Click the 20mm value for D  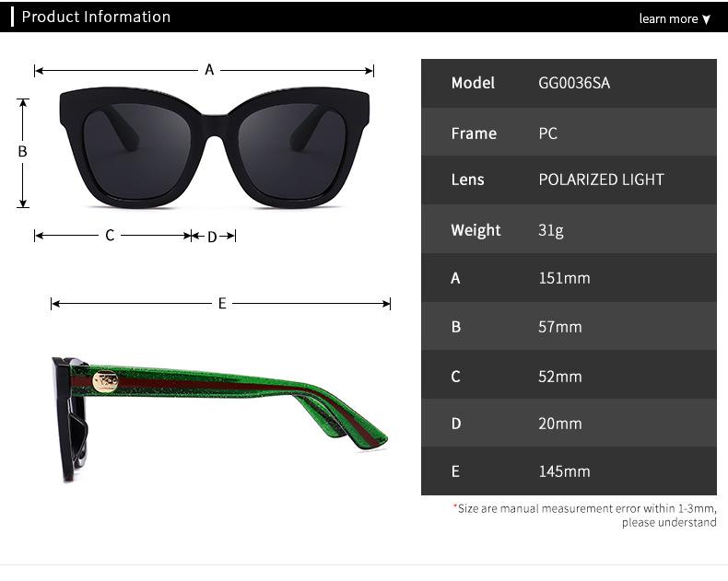tap(560, 424)
